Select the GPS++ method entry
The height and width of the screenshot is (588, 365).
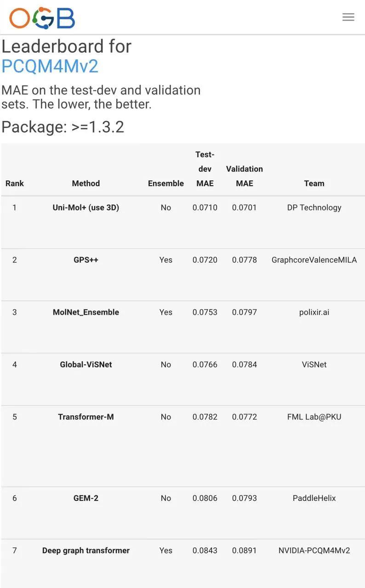coord(86,260)
